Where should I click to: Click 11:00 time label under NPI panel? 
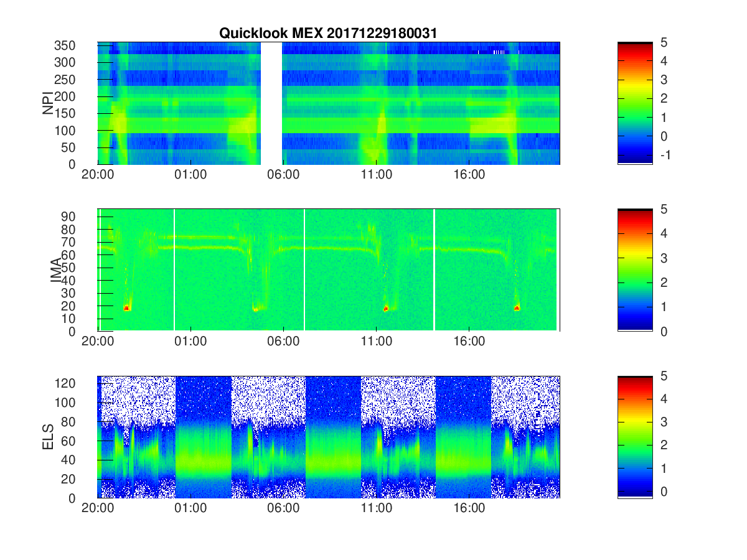(x=376, y=175)
